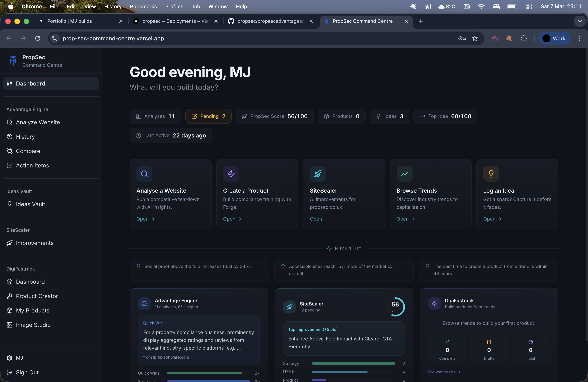Screen dimensions: 588x382
Task: Go back to the previous page
Action: (x=9, y=38)
